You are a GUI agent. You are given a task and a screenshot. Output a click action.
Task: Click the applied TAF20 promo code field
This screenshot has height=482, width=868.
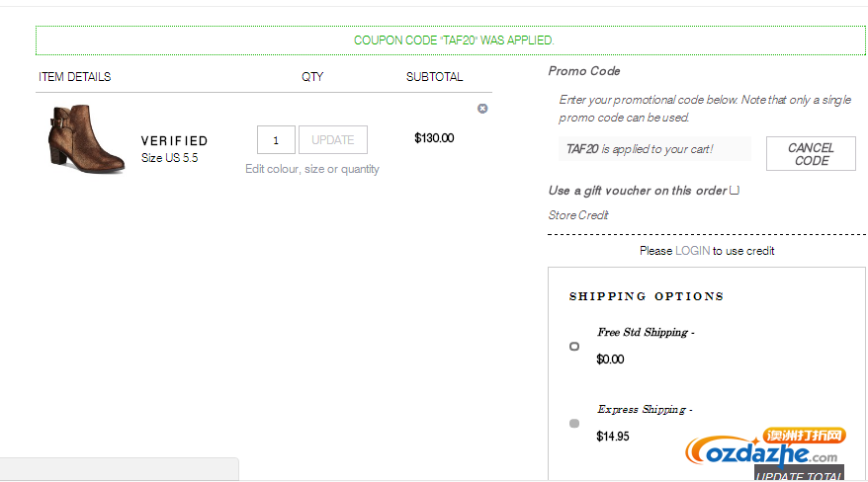coord(654,149)
